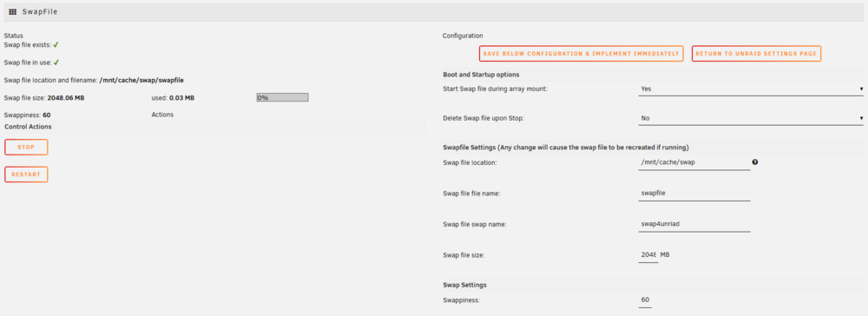Click the /mnt/cache/swap/swapfile path text
Viewport: 868px width, 316px height.
(x=141, y=80)
